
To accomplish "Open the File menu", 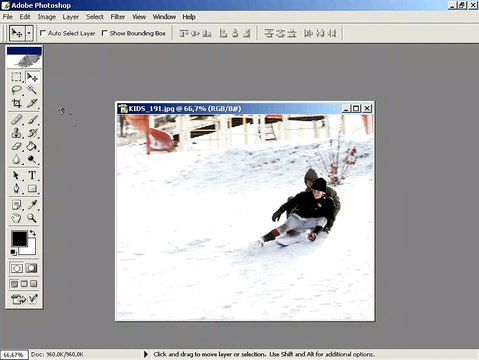I will coord(7,17).
